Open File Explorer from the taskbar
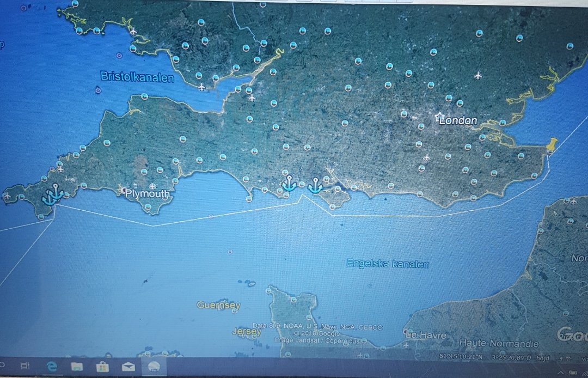Viewport: 588px width, 378px height. pos(77,366)
